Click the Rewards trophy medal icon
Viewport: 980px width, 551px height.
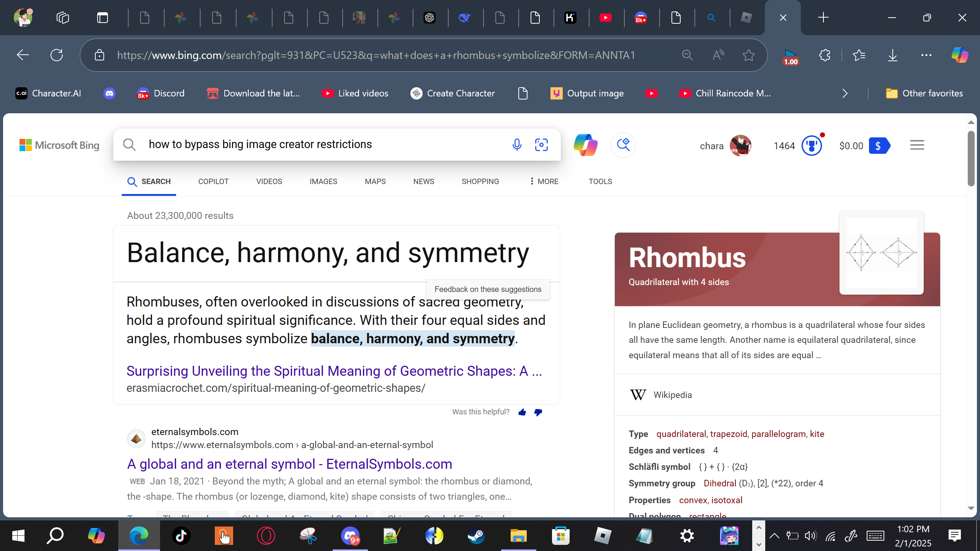click(x=811, y=146)
